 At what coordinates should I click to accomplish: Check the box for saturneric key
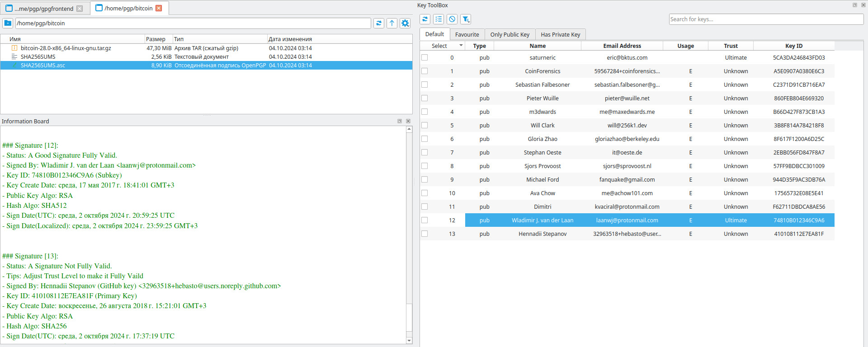coord(425,57)
